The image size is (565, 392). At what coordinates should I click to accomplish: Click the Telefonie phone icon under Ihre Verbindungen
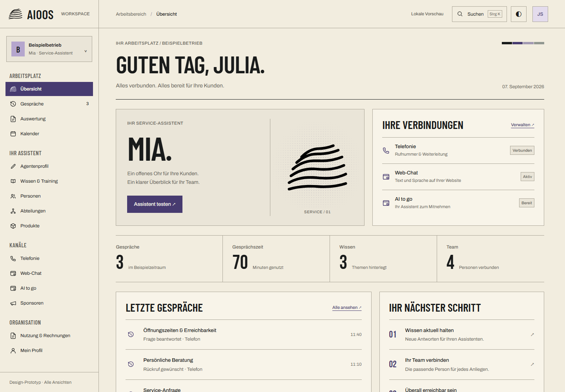(x=386, y=151)
